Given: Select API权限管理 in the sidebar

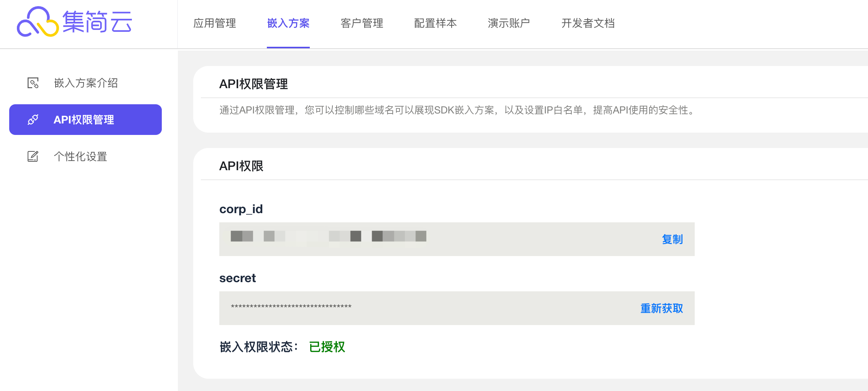Looking at the screenshot, I should (x=85, y=120).
